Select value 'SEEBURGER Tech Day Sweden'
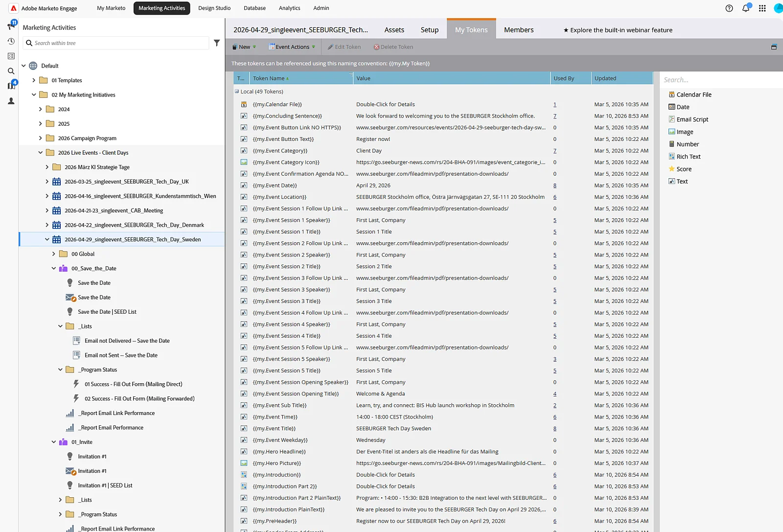The height and width of the screenshot is (532, 783). coord(393,429)
